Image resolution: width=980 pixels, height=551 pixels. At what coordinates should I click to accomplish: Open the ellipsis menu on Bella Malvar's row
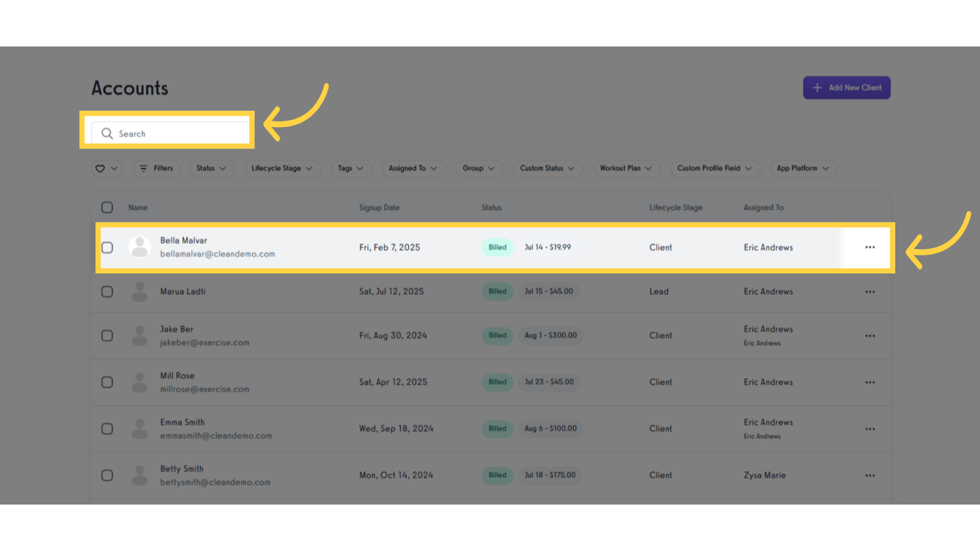click(870, 247)
